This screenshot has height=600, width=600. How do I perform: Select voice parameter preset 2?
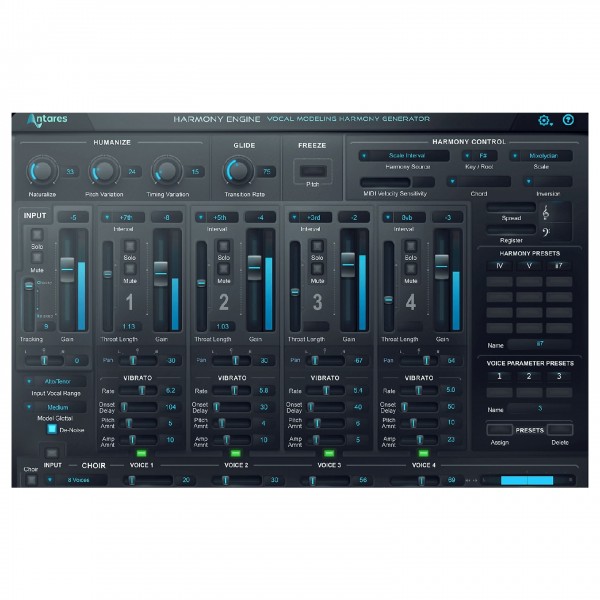(529, 377)
